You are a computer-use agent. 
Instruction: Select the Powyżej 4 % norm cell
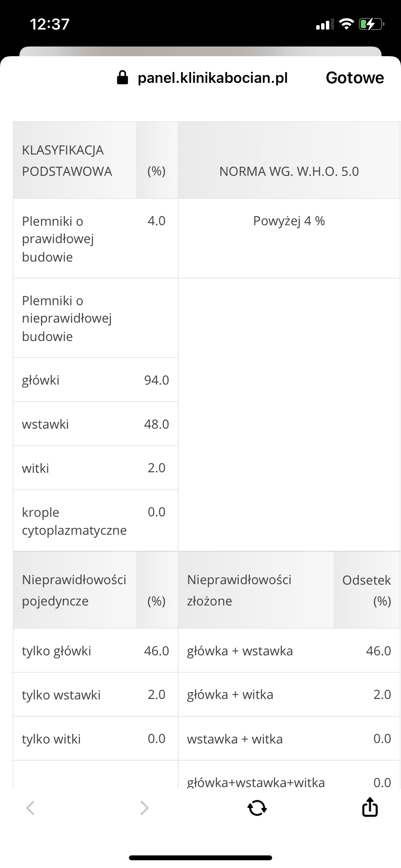point(289,221)
